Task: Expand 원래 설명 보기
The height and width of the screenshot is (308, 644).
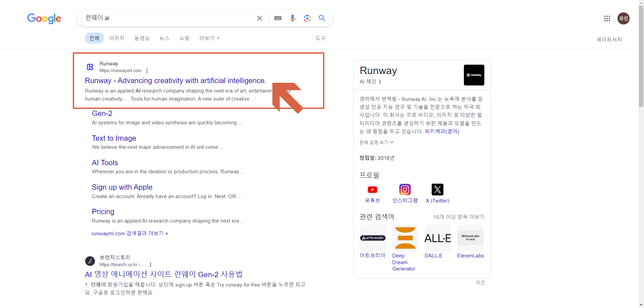Action: (376, 142)
